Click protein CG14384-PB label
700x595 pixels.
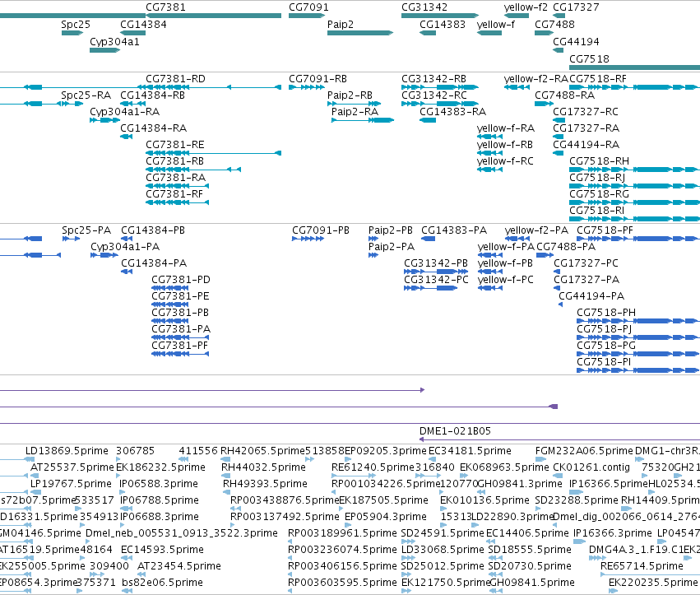(x=153, y=230)
